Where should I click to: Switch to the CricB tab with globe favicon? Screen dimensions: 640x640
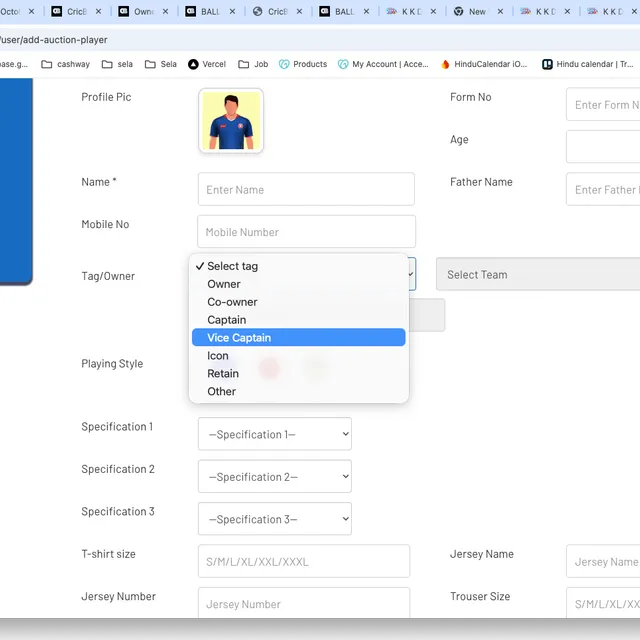coord(277,11)
